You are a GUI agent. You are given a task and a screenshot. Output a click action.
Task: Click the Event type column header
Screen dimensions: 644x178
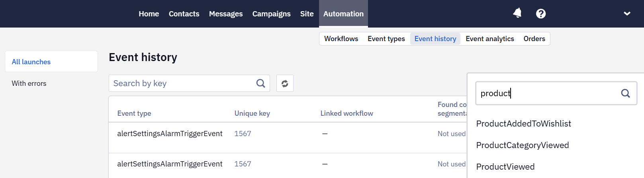point(134,113)
